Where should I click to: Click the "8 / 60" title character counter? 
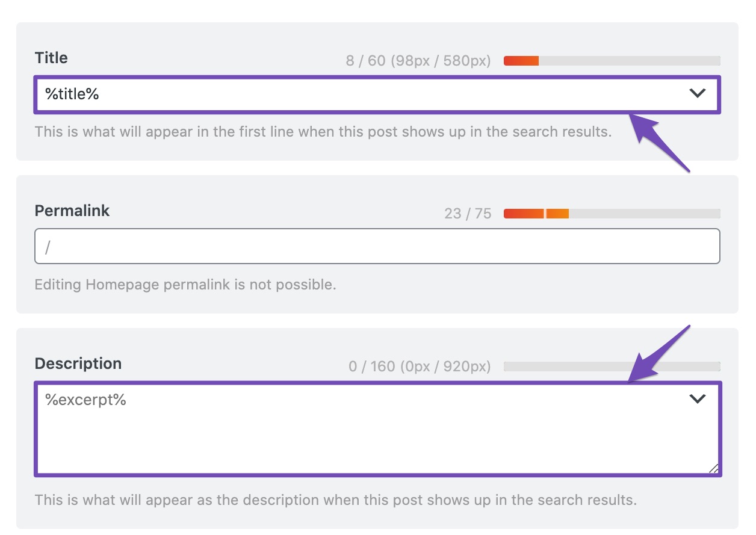point(418,61)
